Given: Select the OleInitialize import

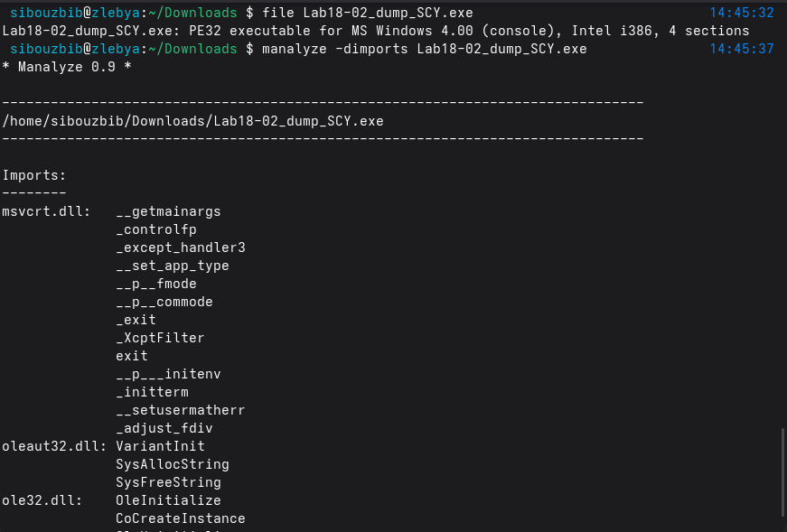Looking at the screenshot, I should pos(168,500).
